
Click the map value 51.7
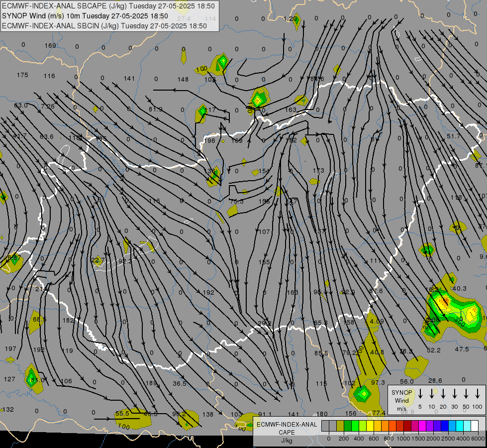[x=454, y=136]
